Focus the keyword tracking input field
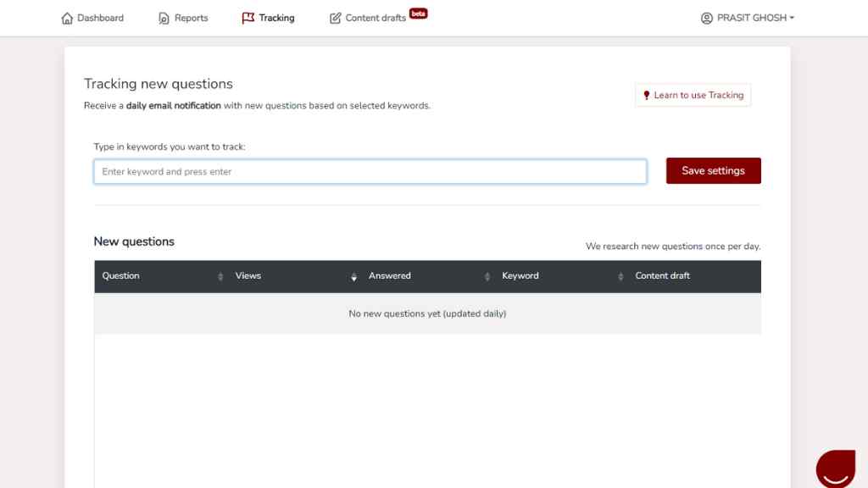The width and height of the screenshot is (868, 488). [x=370, y=171]
